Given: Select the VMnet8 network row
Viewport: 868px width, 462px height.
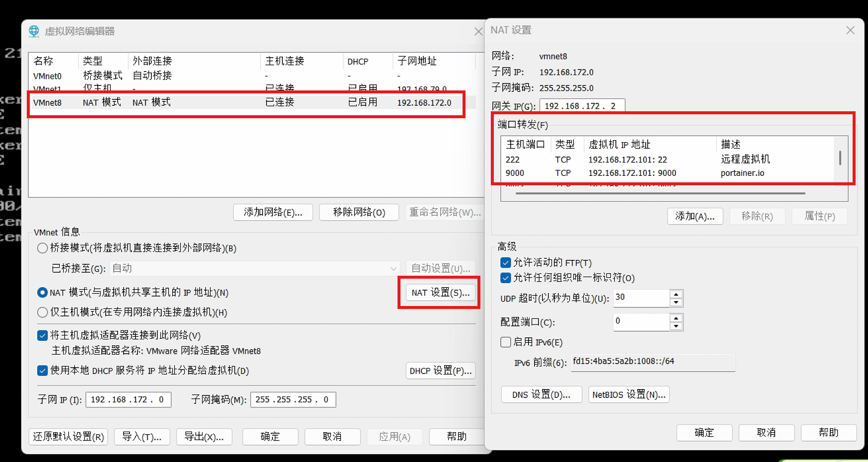Looking at the screenshot, I should (x=199, y=102).
